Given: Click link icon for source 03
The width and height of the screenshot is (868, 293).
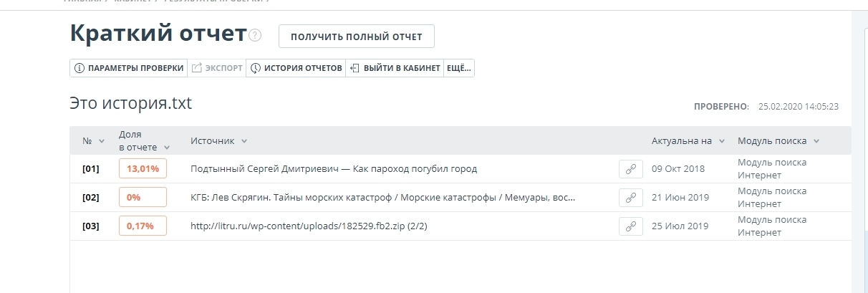Looking at the screenshot, I should 630,226.
